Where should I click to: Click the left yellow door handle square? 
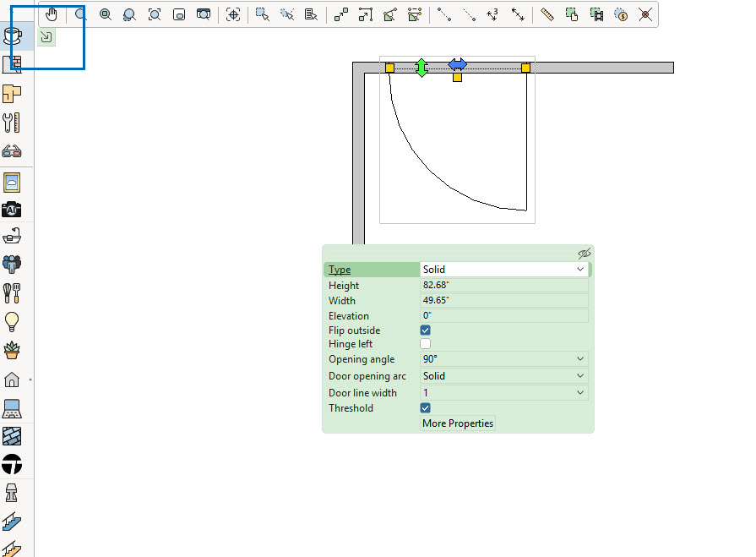point(389,68)
